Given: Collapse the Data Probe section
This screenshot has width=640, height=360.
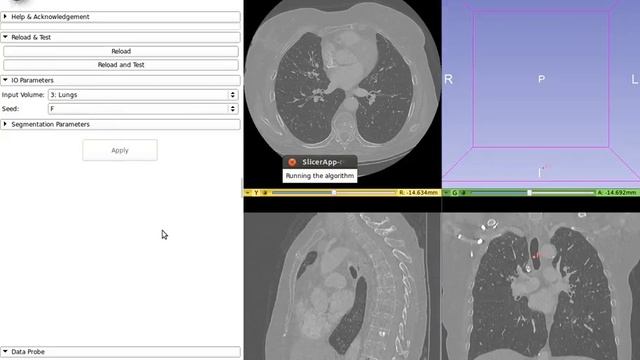Looking at the screenshot, I should pyautogui.click(x=120, y=351).
